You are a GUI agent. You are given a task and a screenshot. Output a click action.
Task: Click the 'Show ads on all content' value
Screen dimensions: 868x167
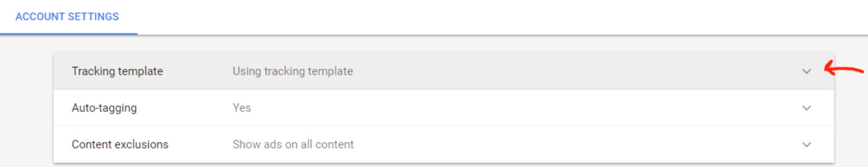pyautogui.click(x=293, y=145)
